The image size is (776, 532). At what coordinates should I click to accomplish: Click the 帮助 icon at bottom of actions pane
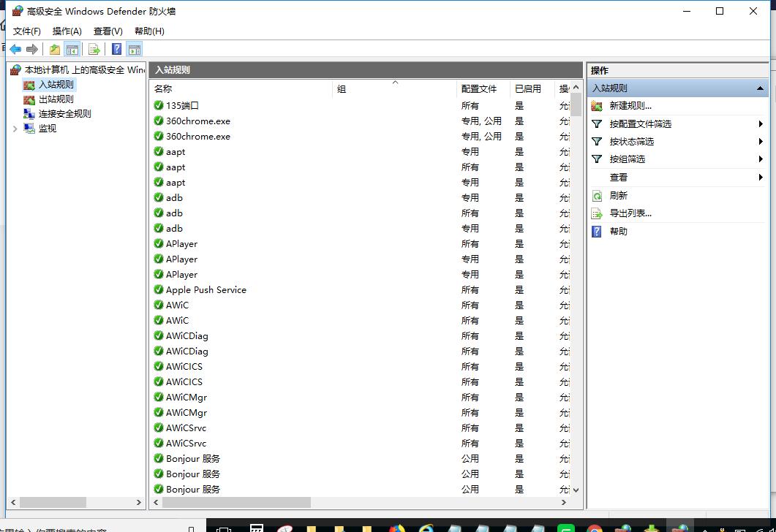[596, 231]
